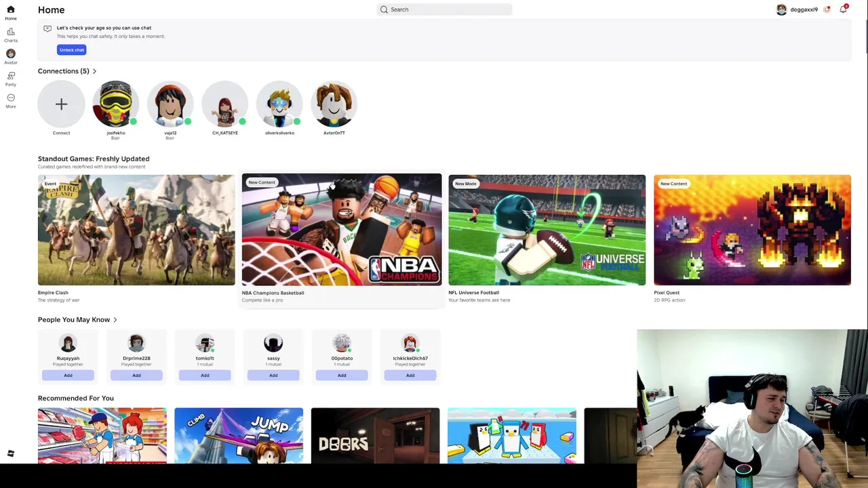This screenshot has height=488, width=868.
Task: Click the Home page title text
Action: (51, 9)
